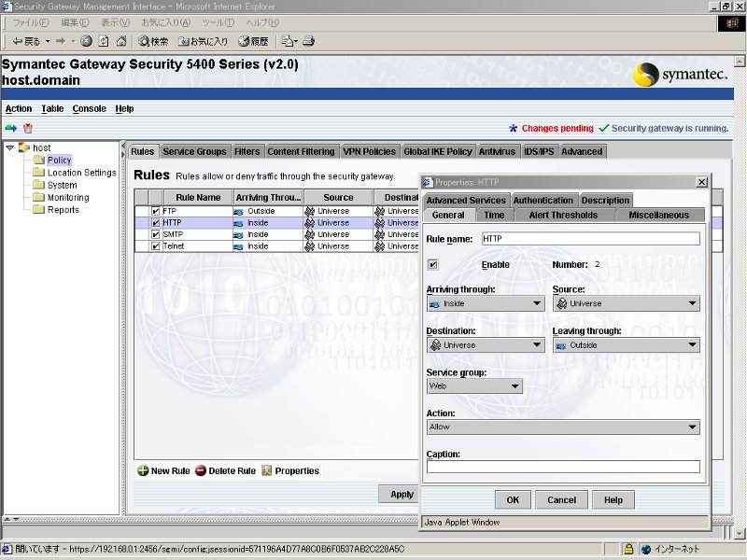Switch to the Content Filtering tab
Image resolution: width=747 pixels, height=560 pixels.
(x=301, y=151)
